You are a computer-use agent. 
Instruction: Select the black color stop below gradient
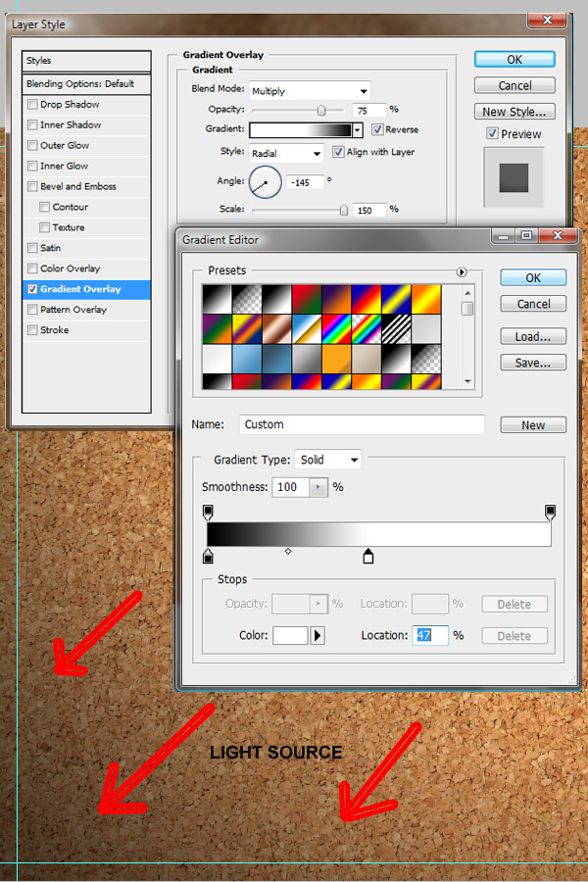[208, 557]
